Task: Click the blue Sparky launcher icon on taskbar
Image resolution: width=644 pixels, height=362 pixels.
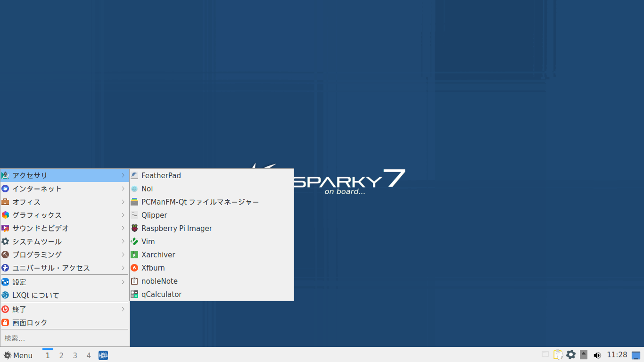Action: [x=103, y=355]
